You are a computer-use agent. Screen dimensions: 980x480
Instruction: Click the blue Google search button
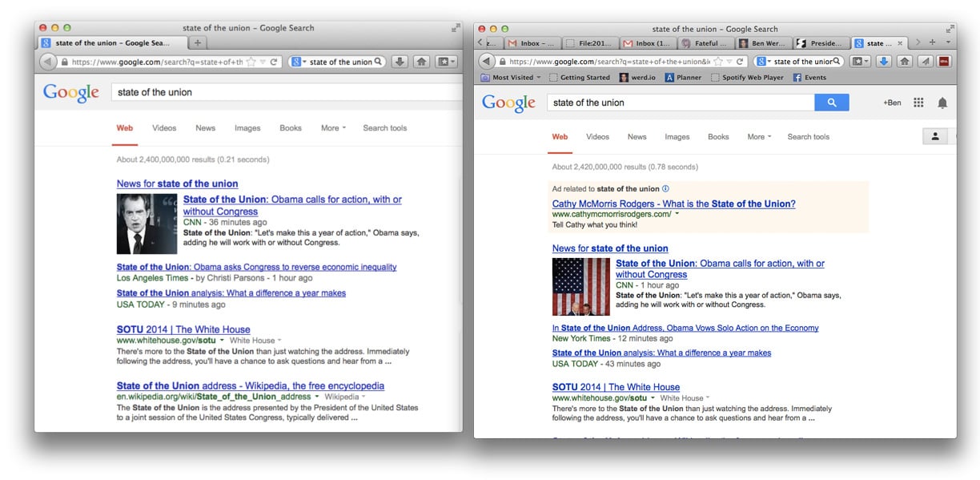(x=832, y=103)
